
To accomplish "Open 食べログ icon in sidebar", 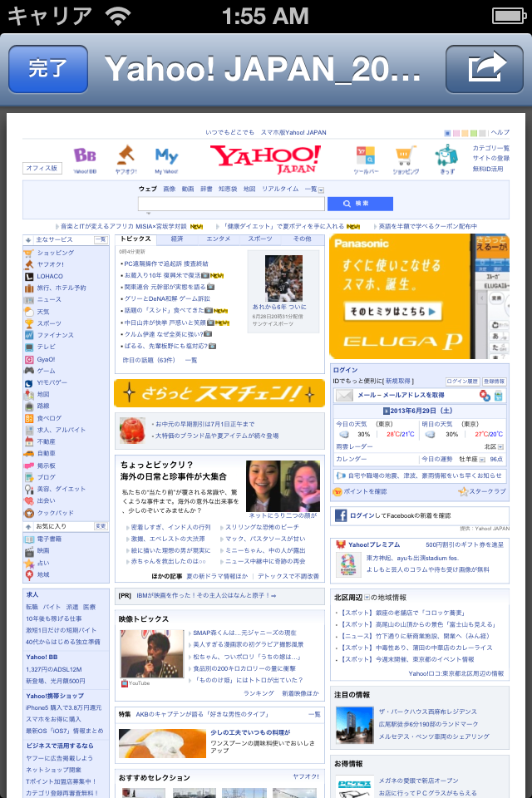I will pos(30,418).
